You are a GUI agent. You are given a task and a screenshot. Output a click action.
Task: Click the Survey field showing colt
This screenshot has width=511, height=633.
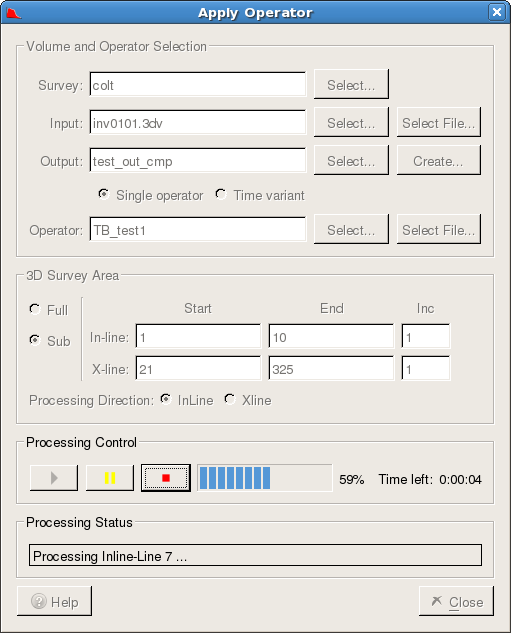198,84
